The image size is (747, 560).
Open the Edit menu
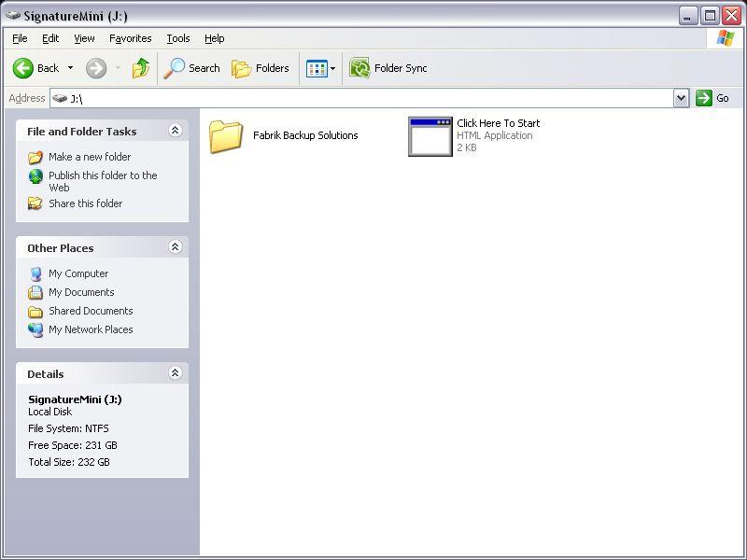[50, 38]
